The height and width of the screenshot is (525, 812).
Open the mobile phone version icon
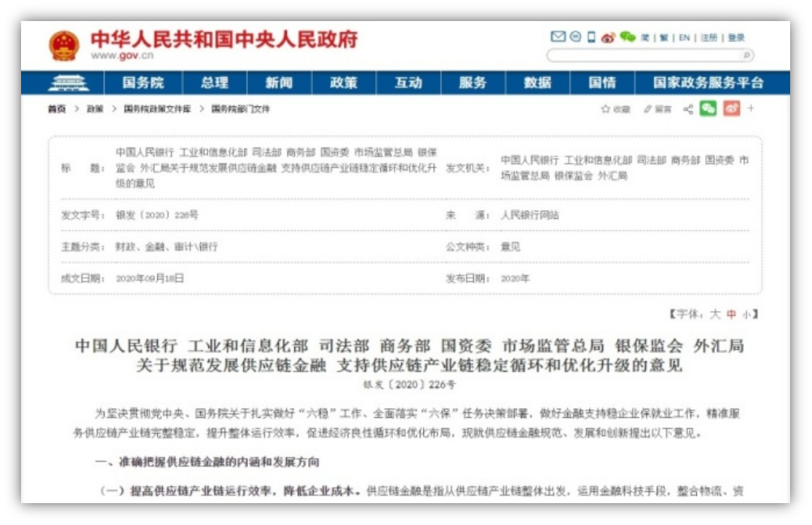pos(591,37)
